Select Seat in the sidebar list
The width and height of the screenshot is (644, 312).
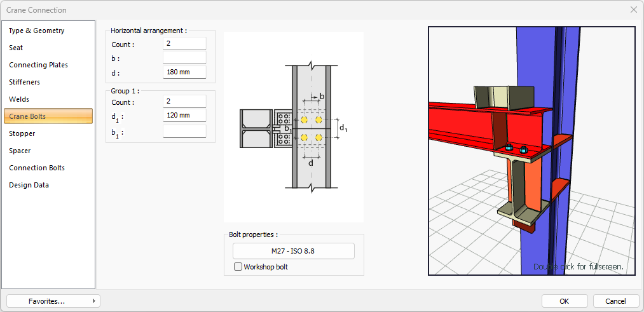tap(17, 48)
